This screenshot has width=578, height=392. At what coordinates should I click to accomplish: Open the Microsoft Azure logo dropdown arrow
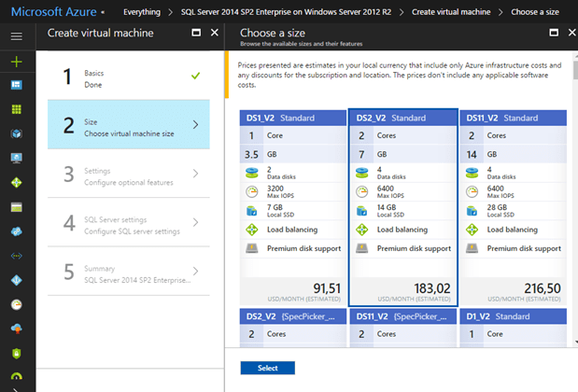(x=103, y=12)
